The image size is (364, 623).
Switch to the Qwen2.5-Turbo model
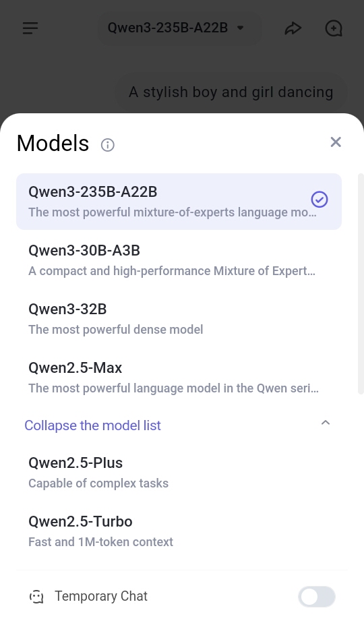[179, 531]
